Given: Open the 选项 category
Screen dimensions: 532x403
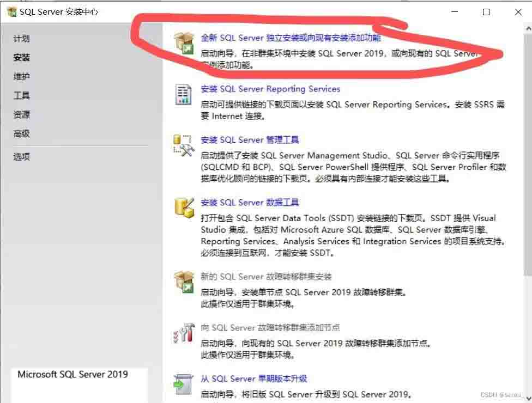Looking at the screenshot, I should click(21, 157).
